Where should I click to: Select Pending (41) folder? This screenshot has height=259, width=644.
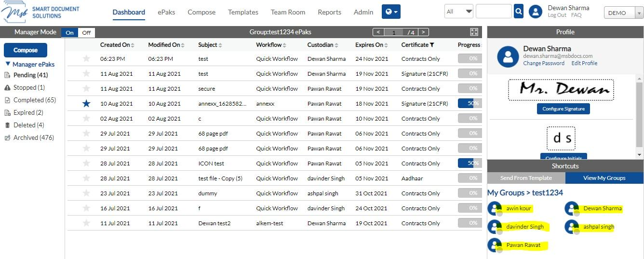tap(31, 75)
